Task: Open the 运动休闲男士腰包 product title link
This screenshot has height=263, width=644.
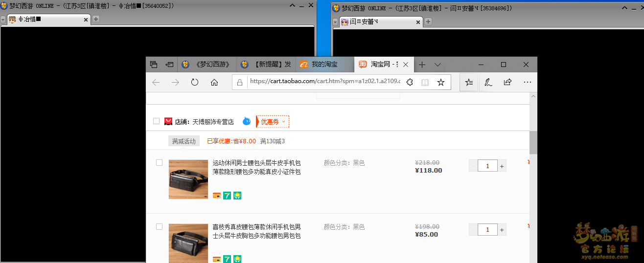Action: (x=256, y=167)
